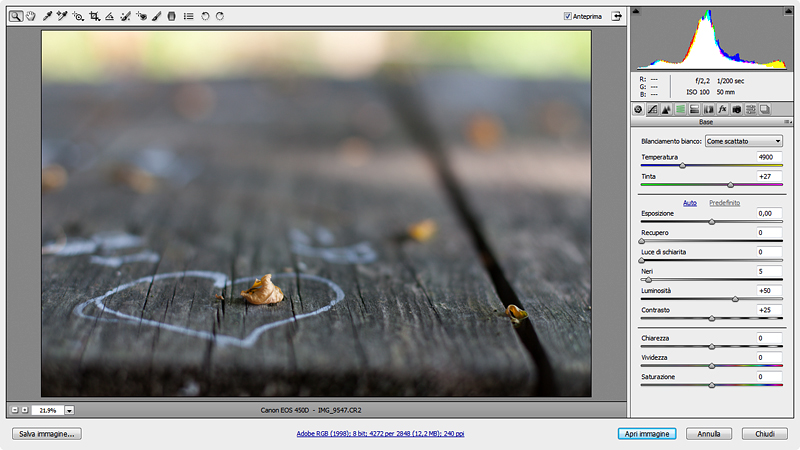
Task: Open the Bilanciamento bianco dropdown
Action: 744,142
